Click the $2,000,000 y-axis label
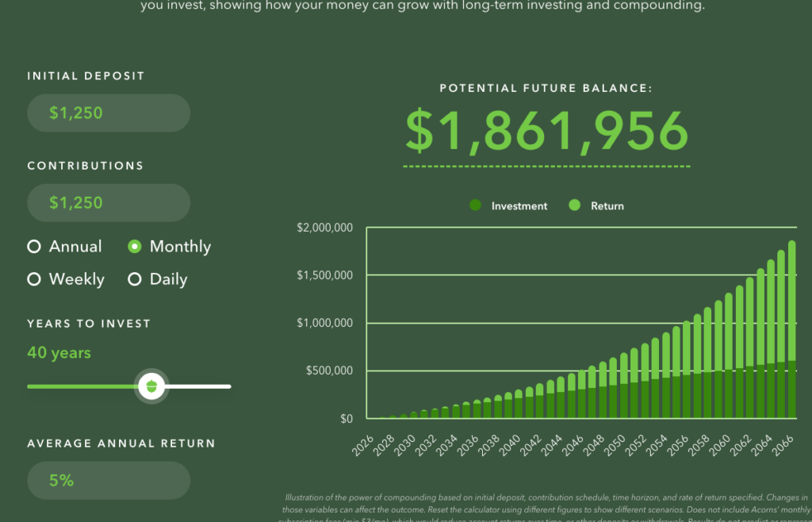Viewport: 812px width, 522px height. tap(324, 228)
